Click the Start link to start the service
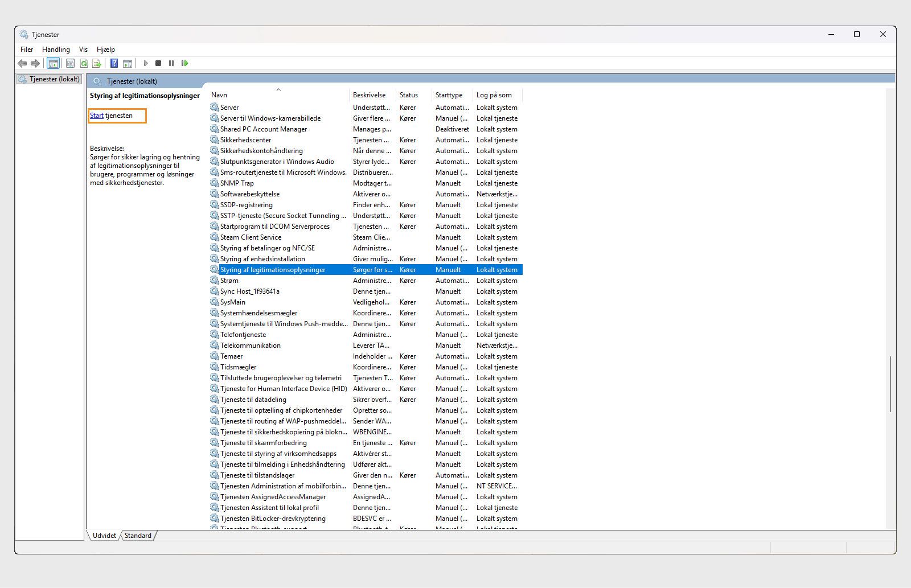This screenshot has height=588, width=911. (97, 116)
